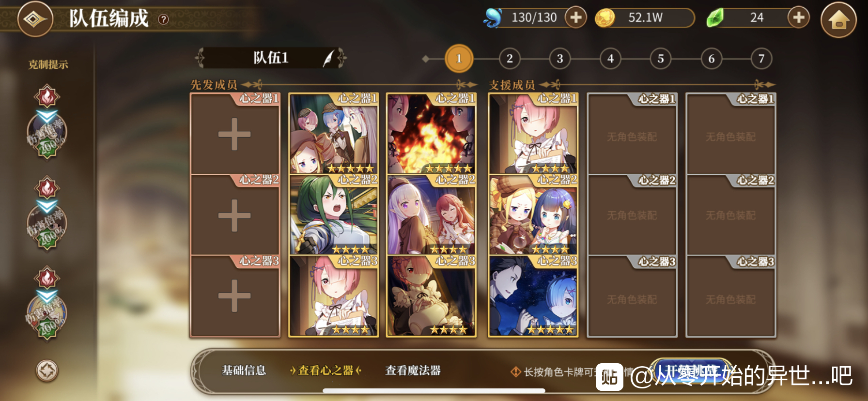Open the 查看心之器 view
Screen dimensions: 868x401
326,370
